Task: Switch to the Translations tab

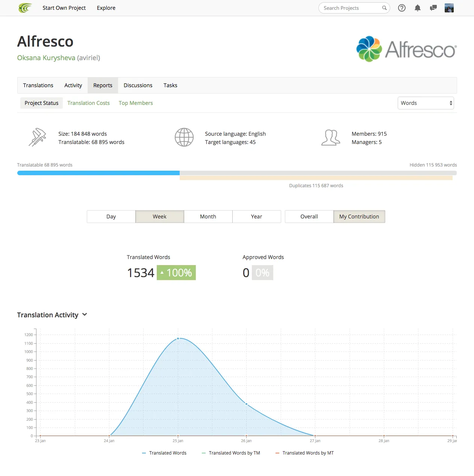Action: (38, 85)
